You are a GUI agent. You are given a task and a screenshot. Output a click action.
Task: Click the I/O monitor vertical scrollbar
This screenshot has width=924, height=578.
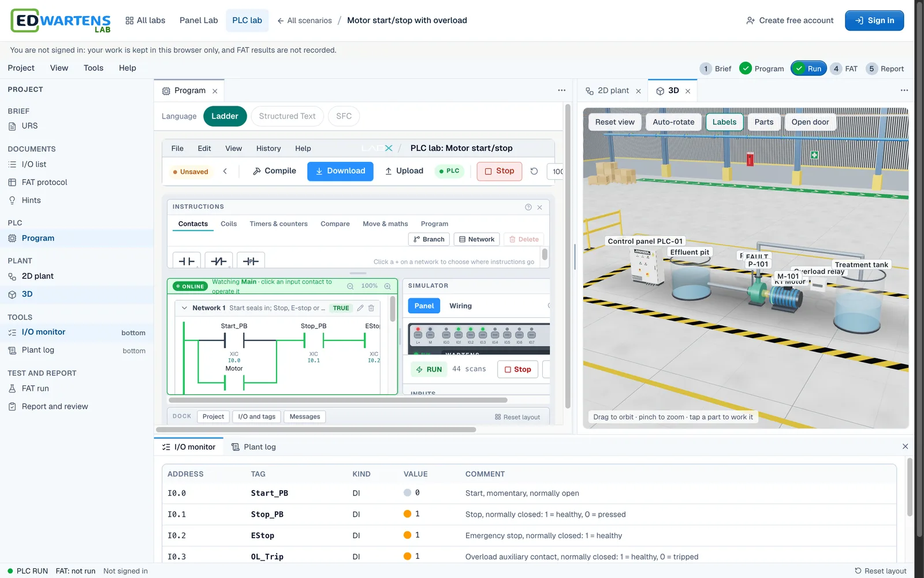[x=910, y=487]
